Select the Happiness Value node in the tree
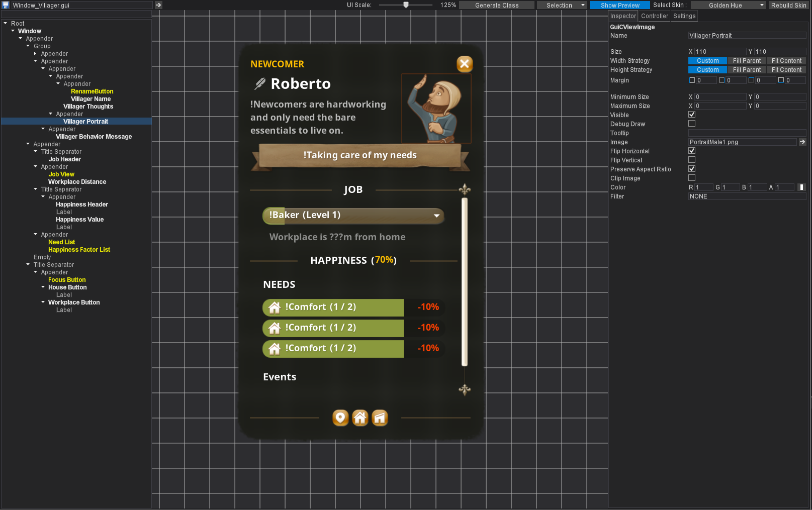 coord(79,219)
